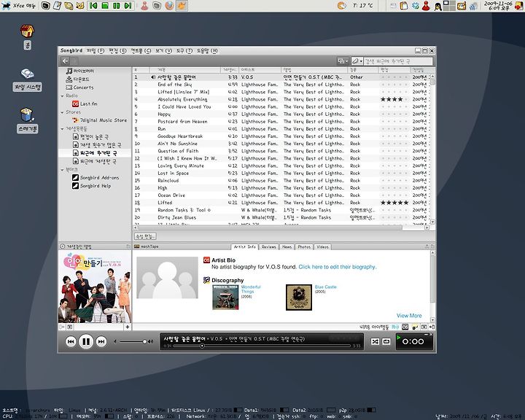Viewport: 525px width, 420px height.
Task: Toggle shuffle playback
Action: 375,342
